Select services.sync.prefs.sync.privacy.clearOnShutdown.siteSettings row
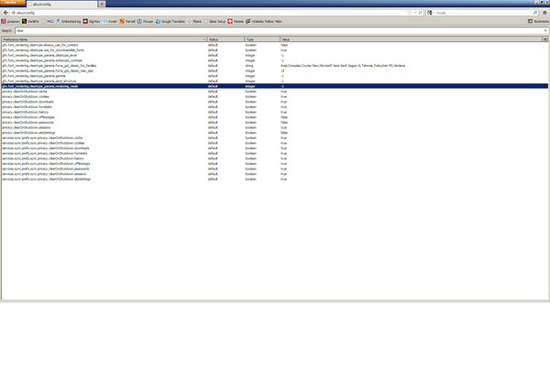550x392 pixels. pyautogui.click(x=275, y=179)
